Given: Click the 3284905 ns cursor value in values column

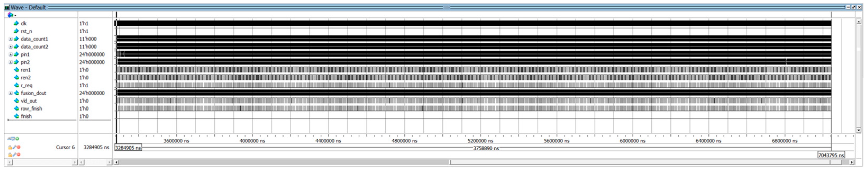Looking at the screenshot, I should point(96,147).
